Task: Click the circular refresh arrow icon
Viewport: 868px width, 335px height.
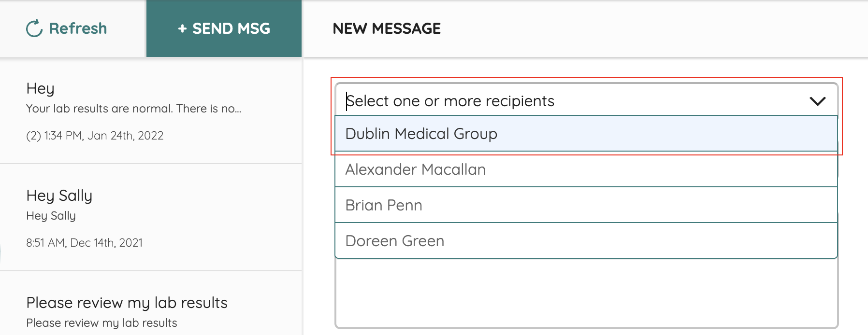Action: click(34, 28)
